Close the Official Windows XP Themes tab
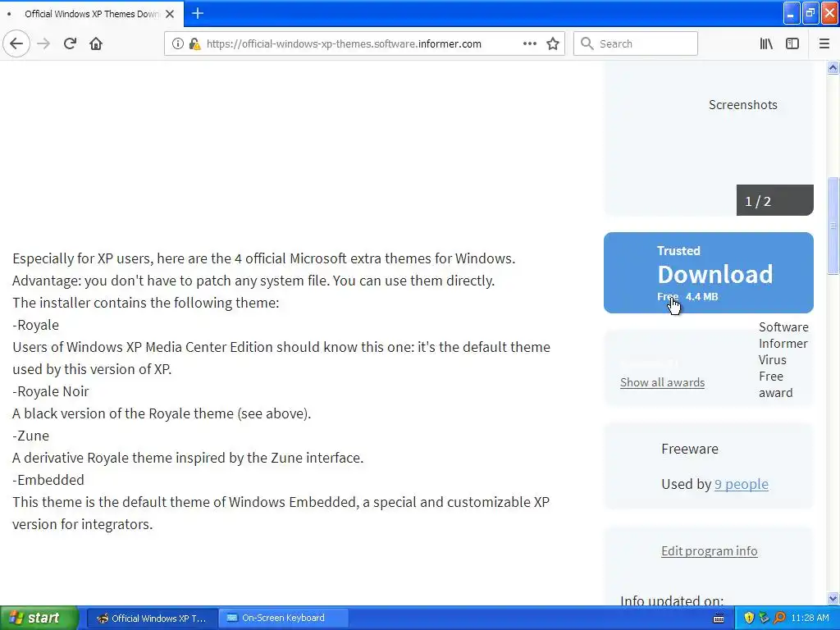The width and height of the screenshot is (840, 630). [x=170, y=14]
